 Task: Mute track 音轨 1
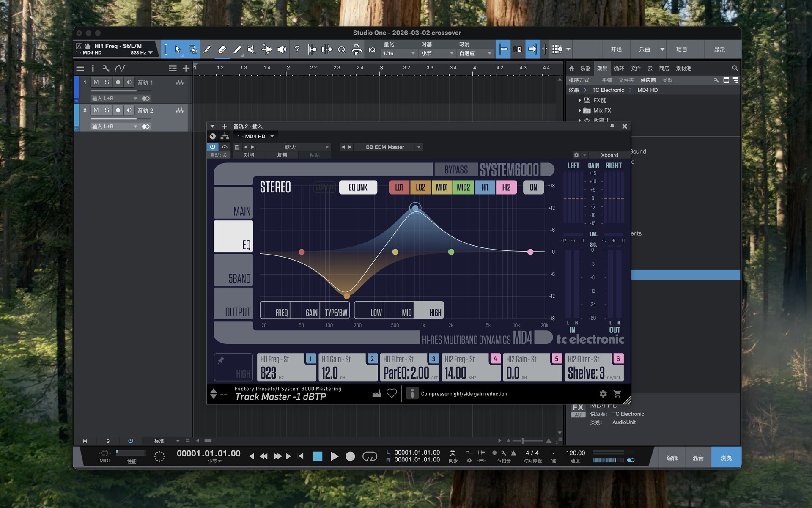96,82
